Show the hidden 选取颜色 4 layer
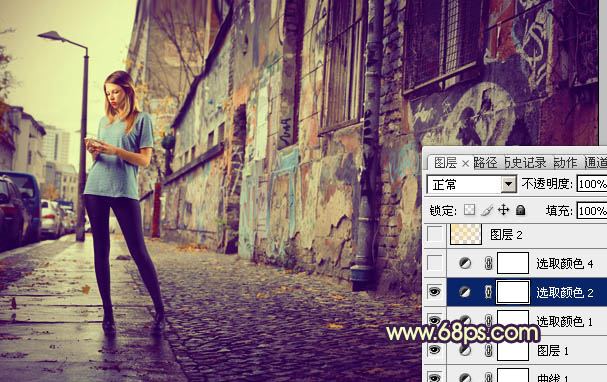The image size is (607, 382). [435, 263]
